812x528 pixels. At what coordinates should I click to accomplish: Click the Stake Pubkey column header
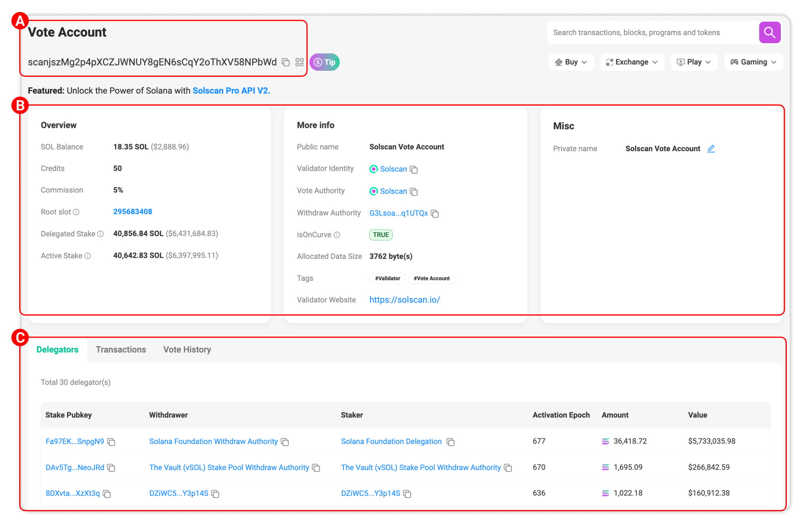coord(68,415)
